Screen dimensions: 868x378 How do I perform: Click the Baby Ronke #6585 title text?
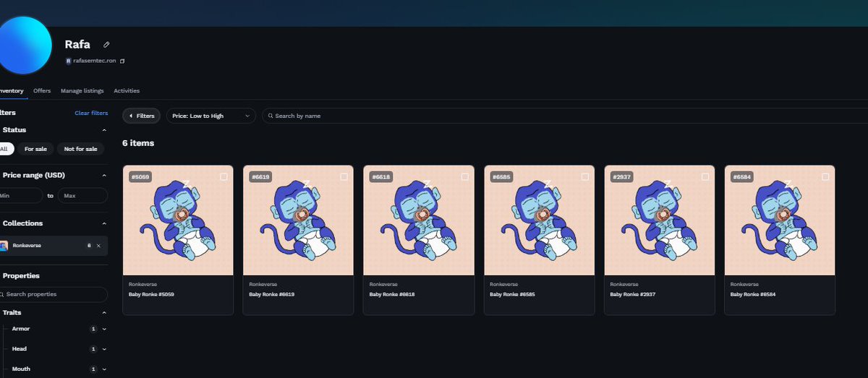coord(513,295)
